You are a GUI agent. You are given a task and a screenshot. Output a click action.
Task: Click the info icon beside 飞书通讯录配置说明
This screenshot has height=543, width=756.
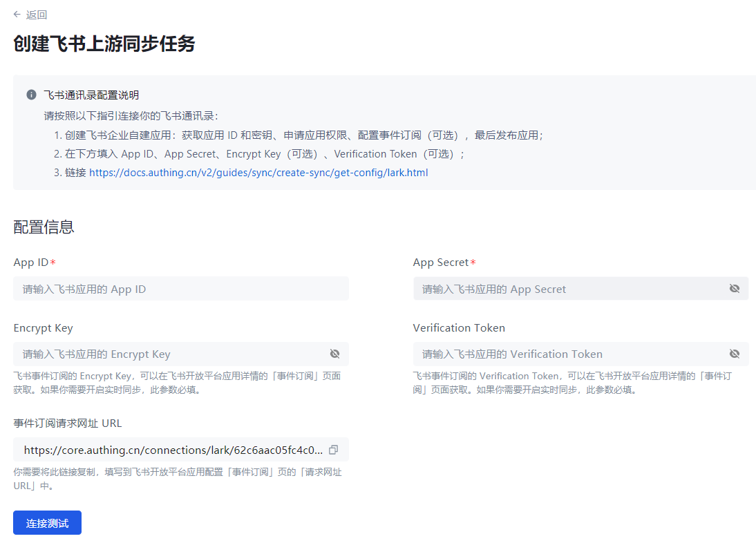(x=31, y=95)
